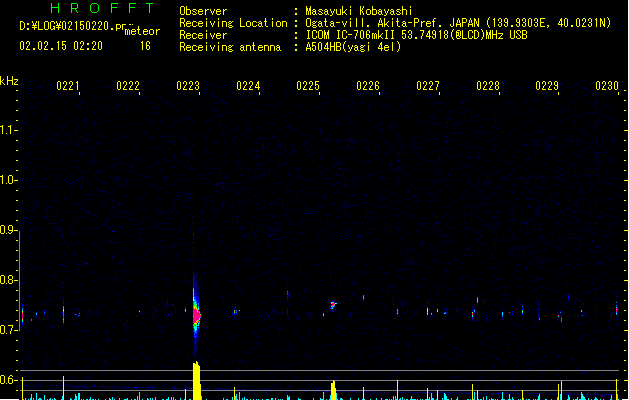This screenshot has height=400, width=629.
Task: Click the 0.8 kHz axis label
Action: [x=7, y=280]
